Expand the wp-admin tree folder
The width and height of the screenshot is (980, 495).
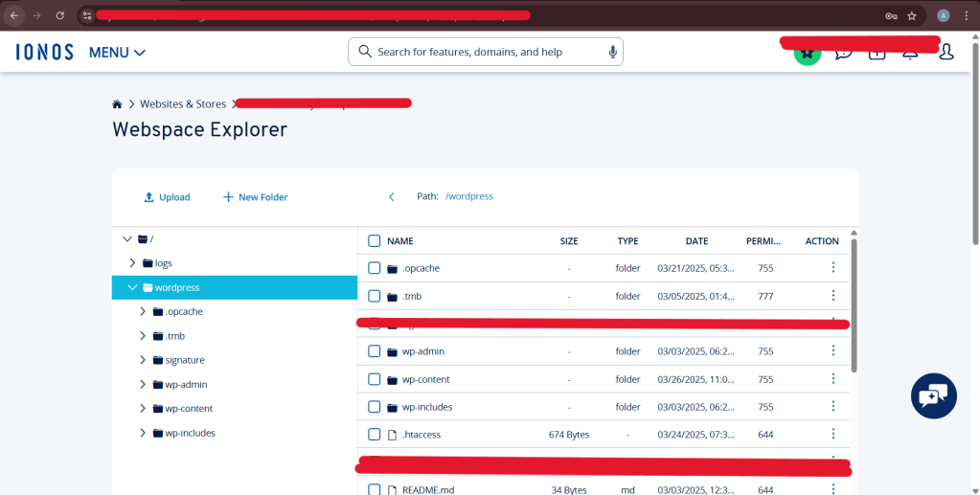point(143,384)
